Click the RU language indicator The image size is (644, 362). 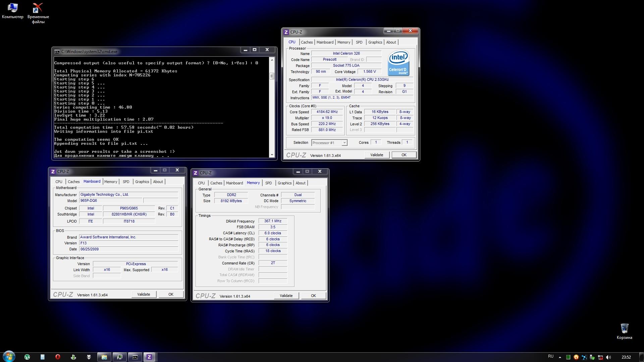[551, 356]
